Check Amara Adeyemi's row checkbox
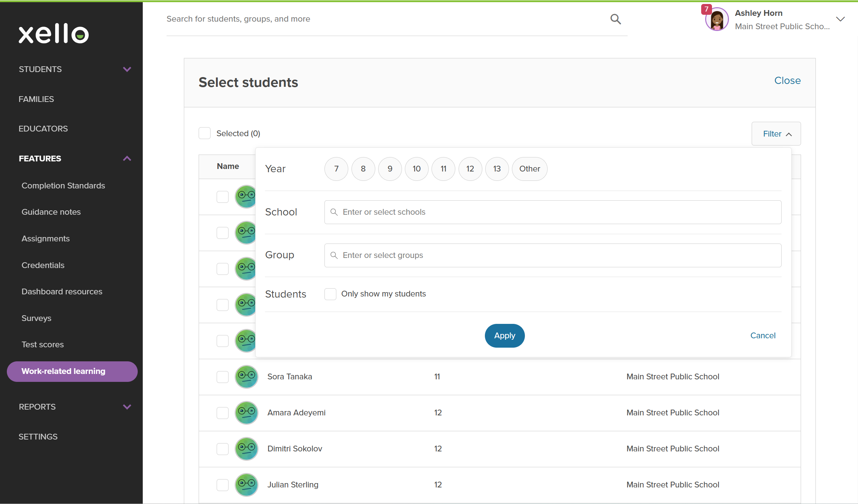The height and width of the screenshot is (504, 858). click(222, 413)
